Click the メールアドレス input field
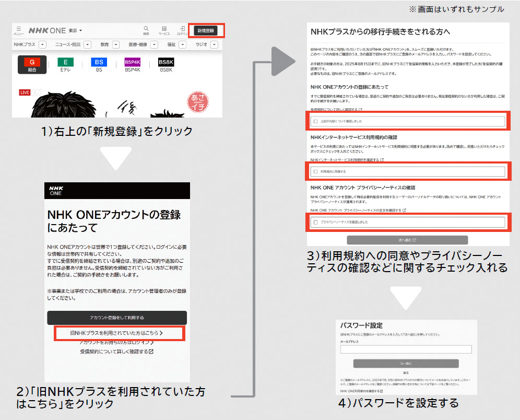This screenshot has height=420, width=520. coord(406,349)
